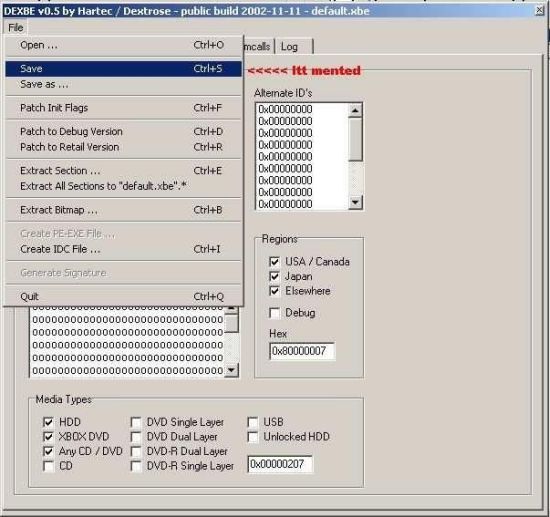Click the Alternate ID's list up arrow
This screenshot has width=550, height=517.
point(355,110)
